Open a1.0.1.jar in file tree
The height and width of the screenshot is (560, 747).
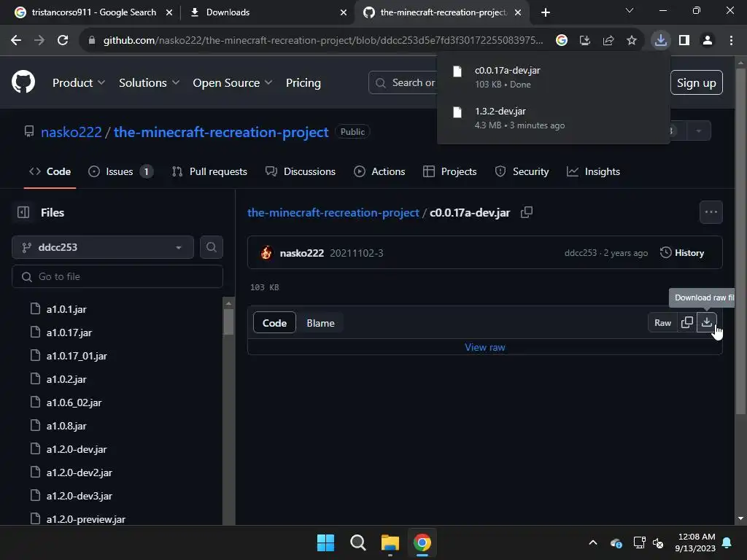click(x=66, y=309)
